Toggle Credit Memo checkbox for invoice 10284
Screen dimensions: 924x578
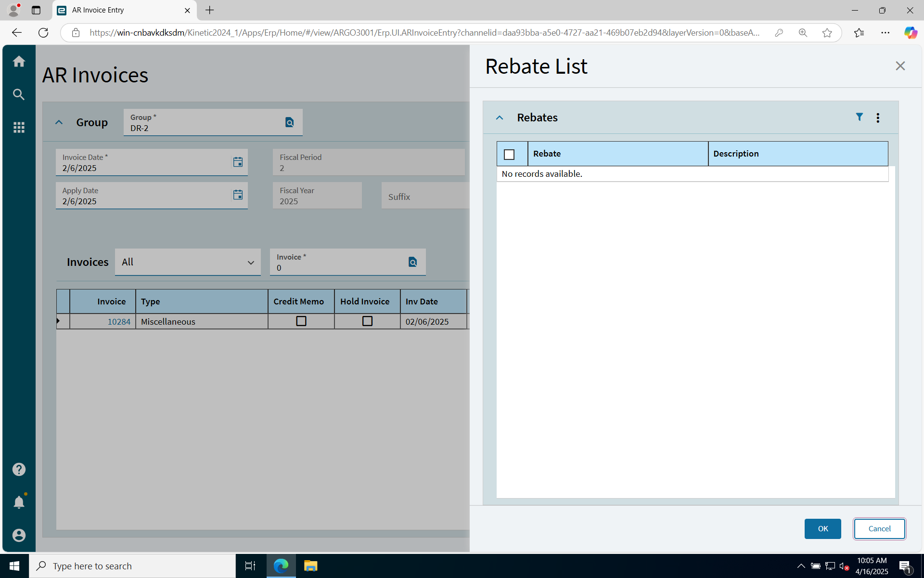pos(301,321)
